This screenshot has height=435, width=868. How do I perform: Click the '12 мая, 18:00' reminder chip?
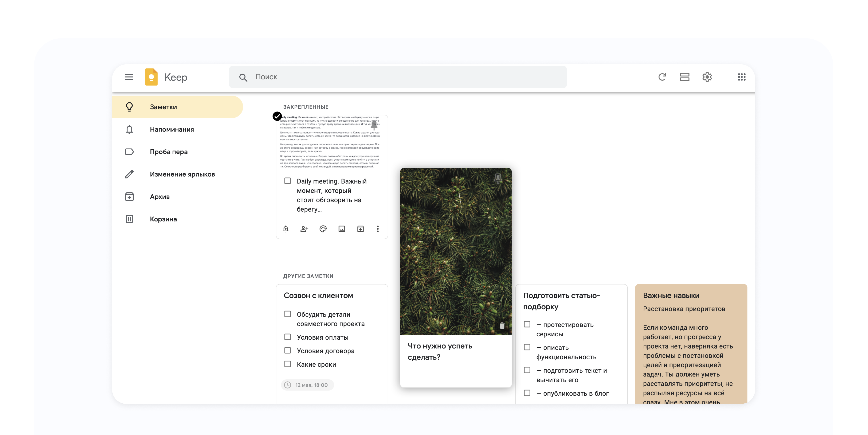(307, 385)
